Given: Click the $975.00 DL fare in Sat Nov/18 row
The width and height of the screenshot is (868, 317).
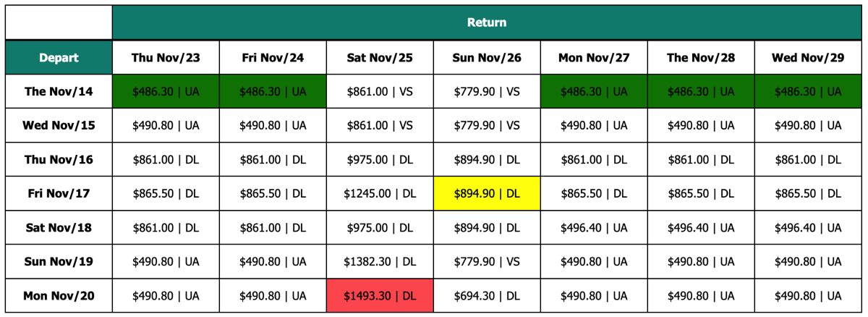Looking at the screenshot, I should click(x=380, y=227).
